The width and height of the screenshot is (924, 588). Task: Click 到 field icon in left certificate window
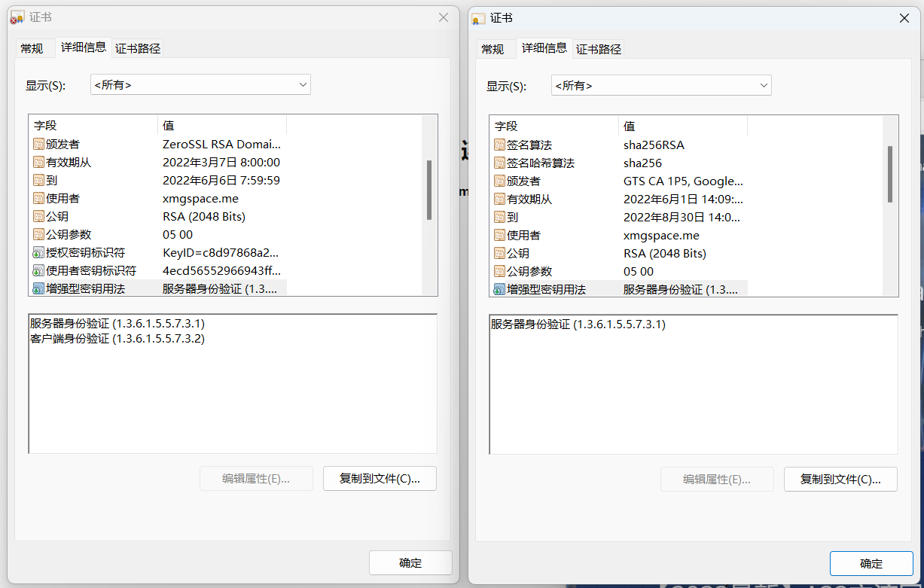(x=38, y=180)
